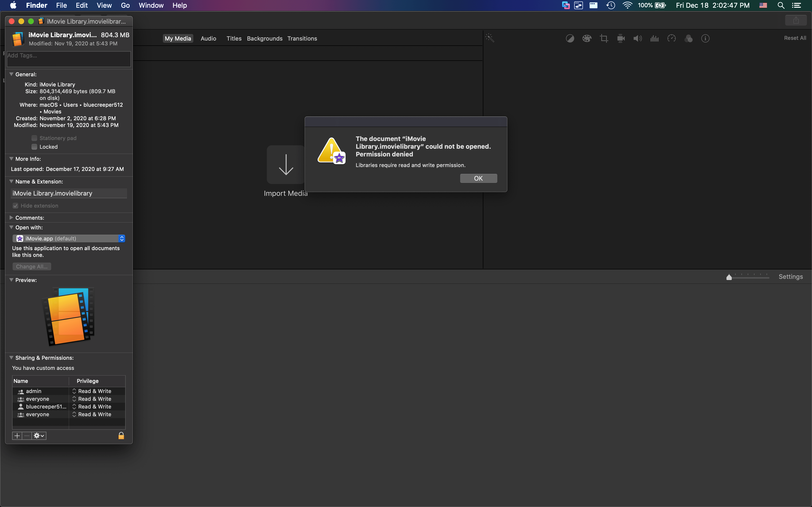This screenshot has height=507, width=812.
Task: Open the Window menu
Action: point(151,5)
